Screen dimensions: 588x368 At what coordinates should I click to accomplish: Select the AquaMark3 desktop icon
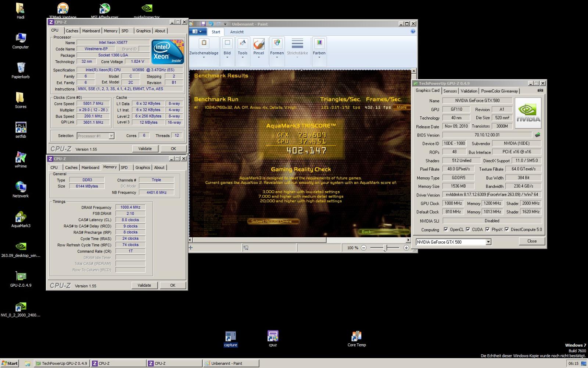[21, 219]
